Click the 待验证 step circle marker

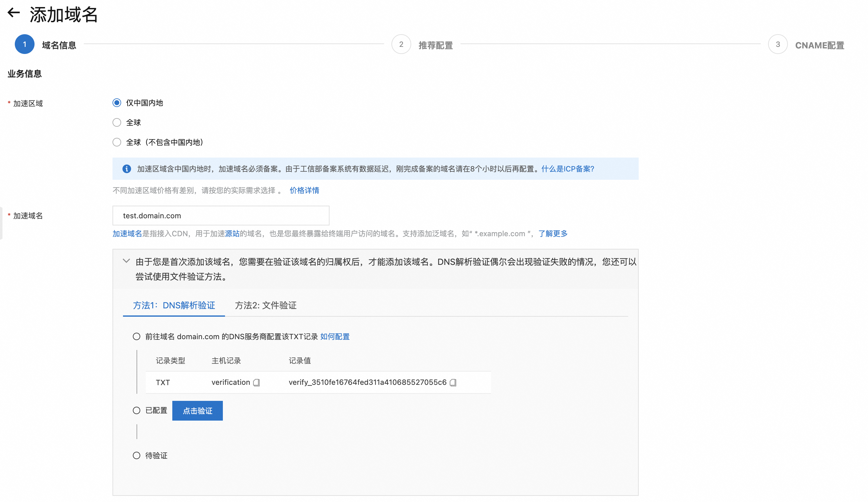[137, 455]
